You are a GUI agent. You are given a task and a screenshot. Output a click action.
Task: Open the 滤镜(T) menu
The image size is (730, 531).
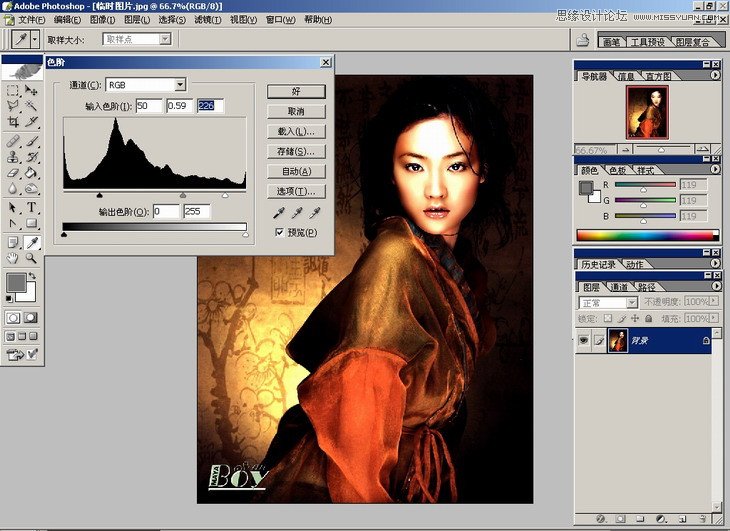[x=208, y=20]
